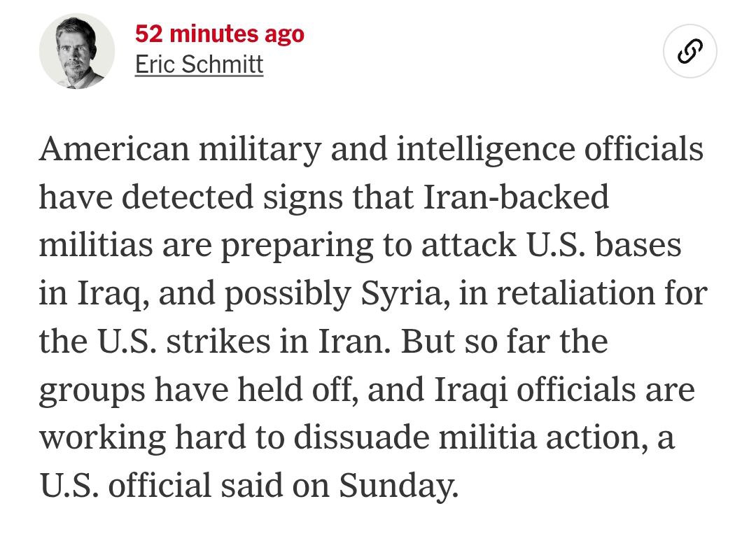
Task: Click "Iran-backed" in the post text
Action: pos(516,198)
